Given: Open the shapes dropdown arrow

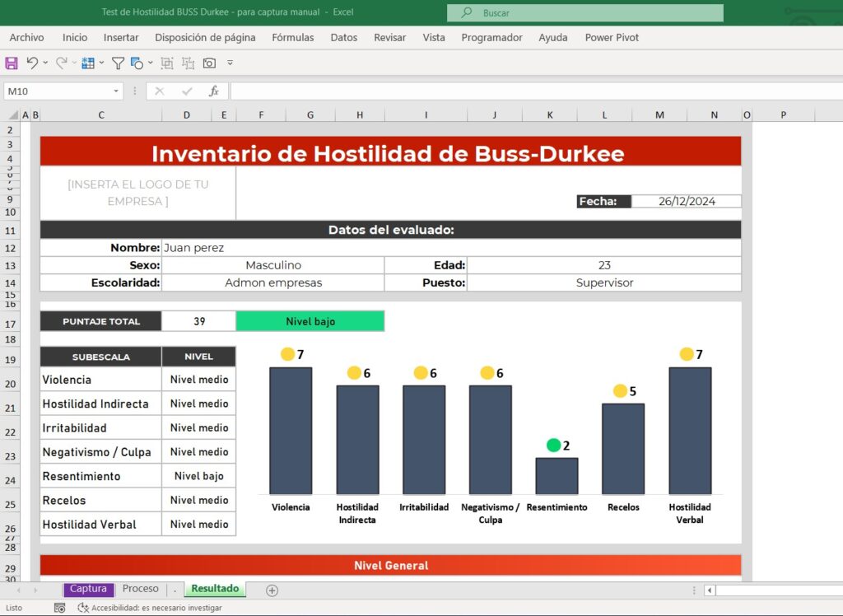Looking at the screenshot, I should coord(150,63).
